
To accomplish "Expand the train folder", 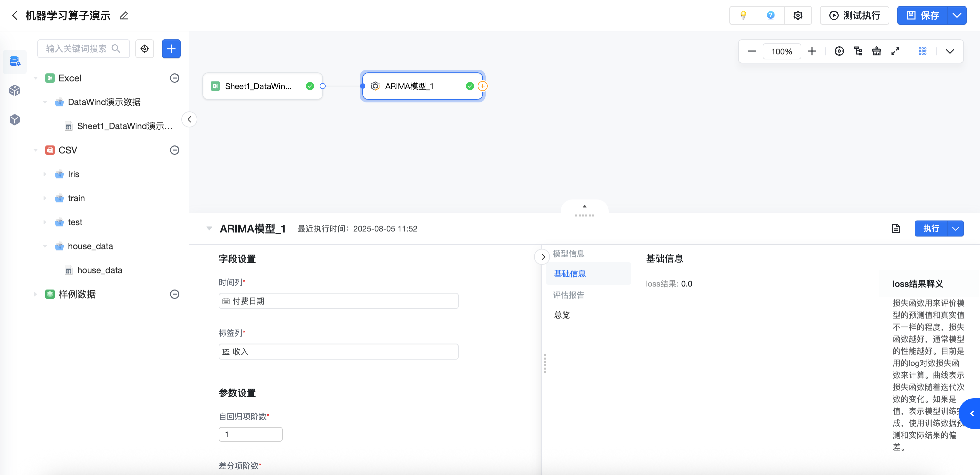I will click(x=45, y=198).
